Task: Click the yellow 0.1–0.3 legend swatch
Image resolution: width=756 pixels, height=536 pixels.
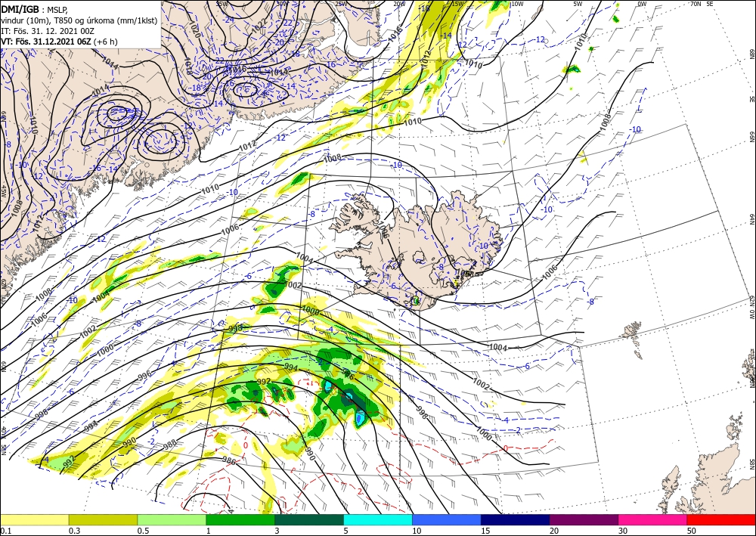Action: tap(34, 519)
